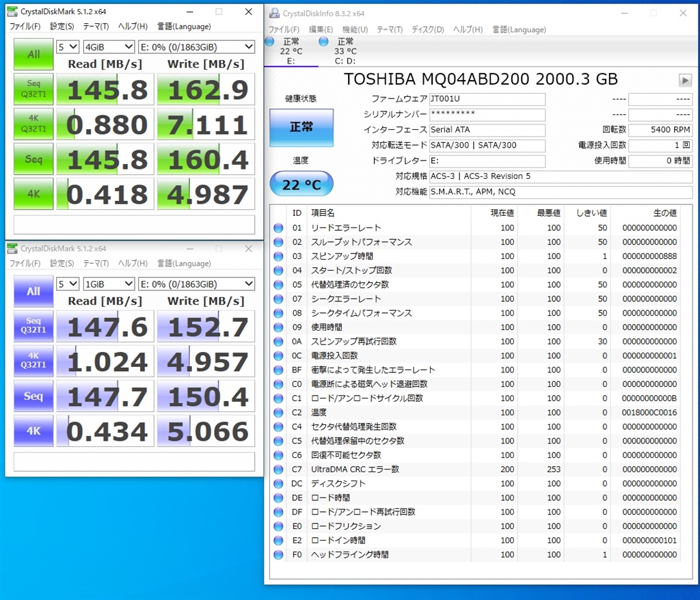Click status icon for ID C2 温度
700x600 pixels.
click(x=279, y=413)
